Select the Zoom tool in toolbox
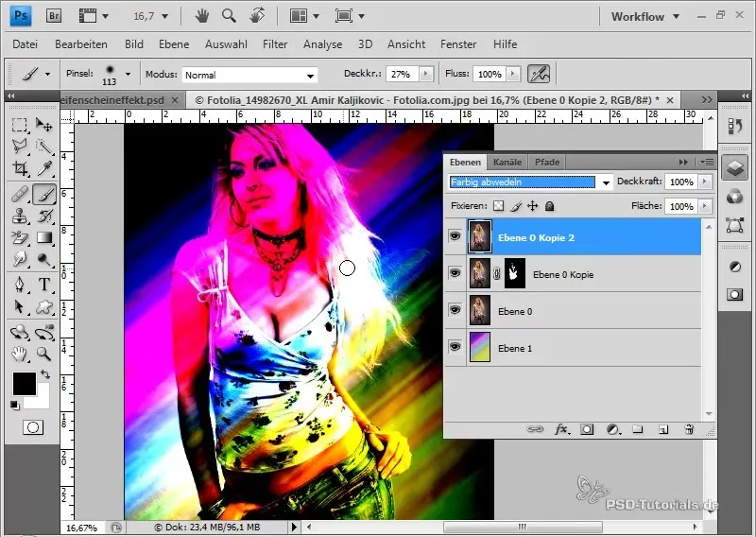 coord(44,354)
